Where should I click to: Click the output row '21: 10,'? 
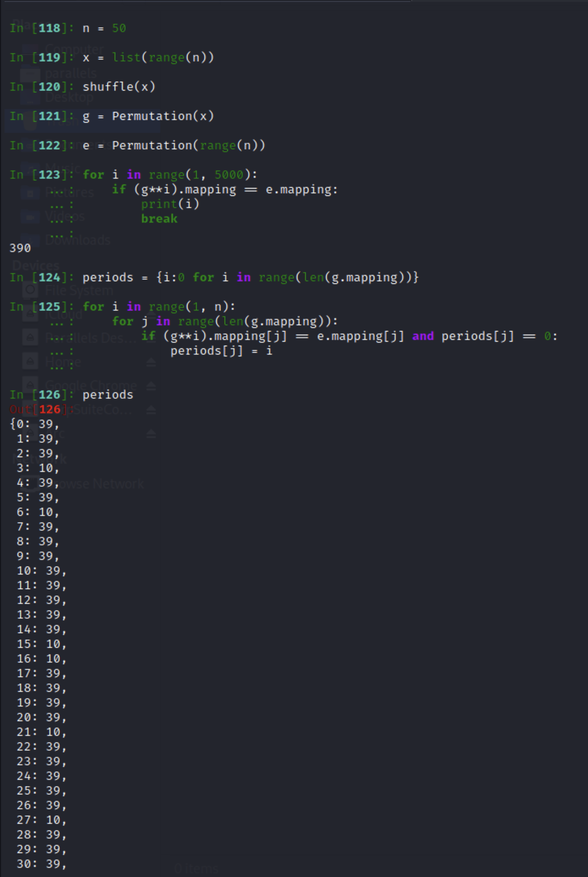42,732
